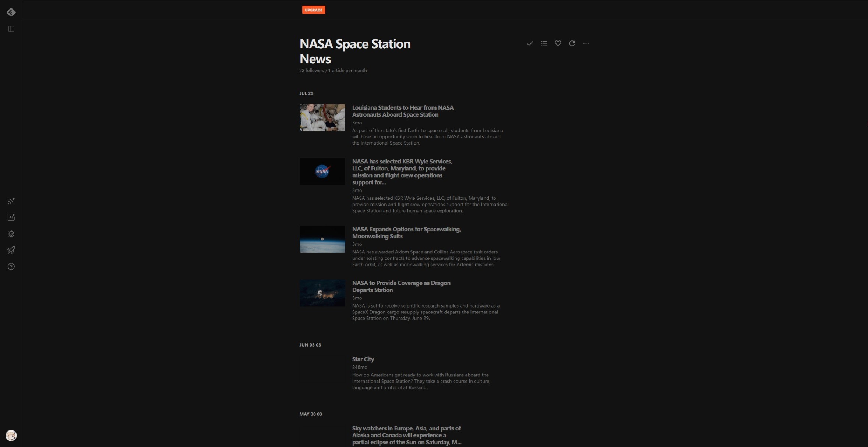868x447 pixels.
Task: Open NASA Expands Options for Spacewalking article
Action: click(x=406, y=233)
